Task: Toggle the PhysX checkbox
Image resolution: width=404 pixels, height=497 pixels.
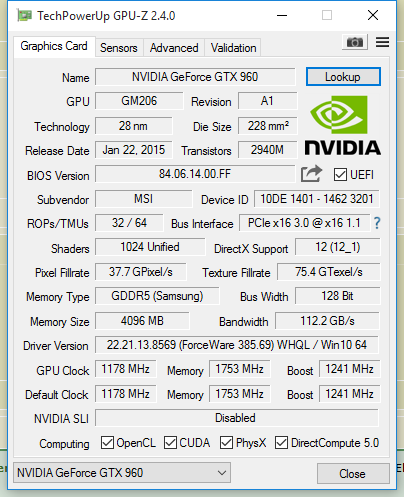Action: click(226, 443)
